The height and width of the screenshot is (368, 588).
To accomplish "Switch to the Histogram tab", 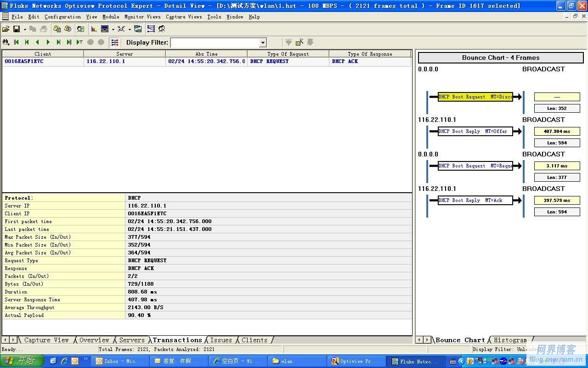I will 510,340.
